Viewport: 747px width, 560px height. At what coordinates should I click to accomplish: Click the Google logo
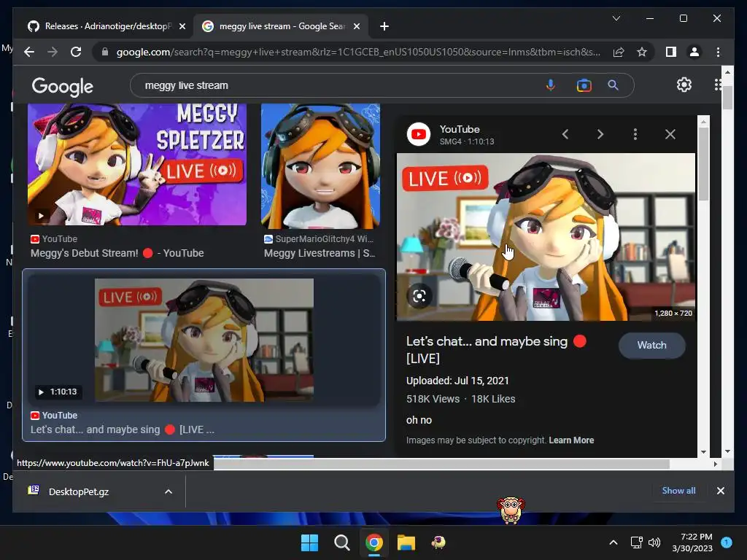(x=63, y=86)
